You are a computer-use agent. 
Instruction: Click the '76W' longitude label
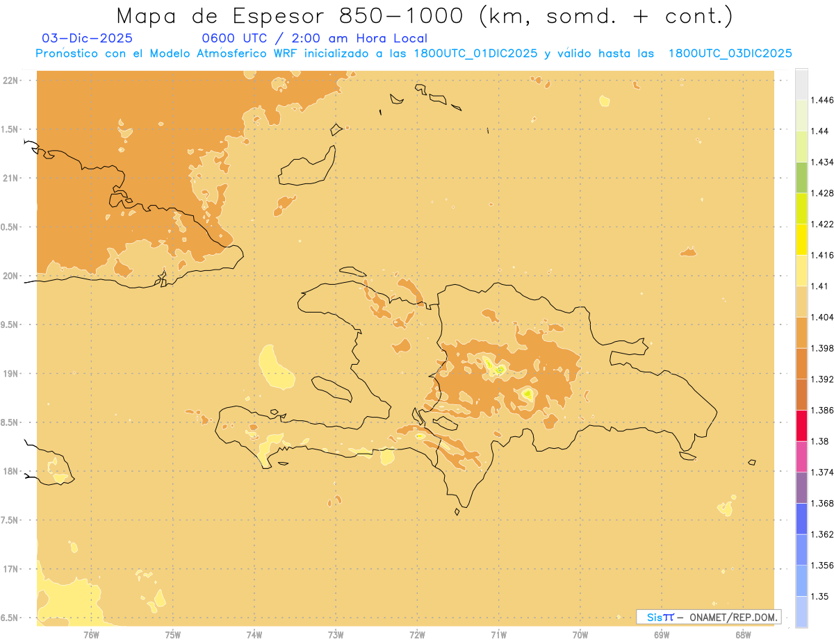point(91,634)
